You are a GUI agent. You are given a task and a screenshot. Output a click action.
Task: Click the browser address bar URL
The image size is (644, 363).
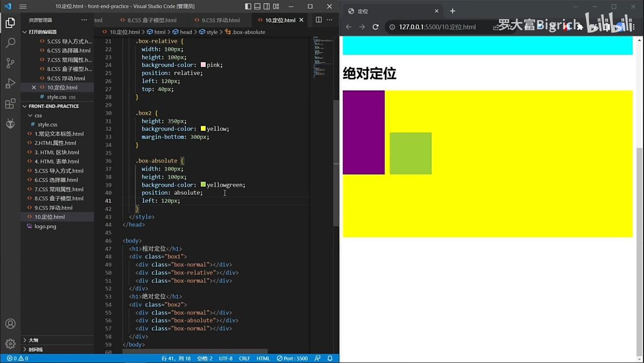pyautogui.click(x=437, y=27)
